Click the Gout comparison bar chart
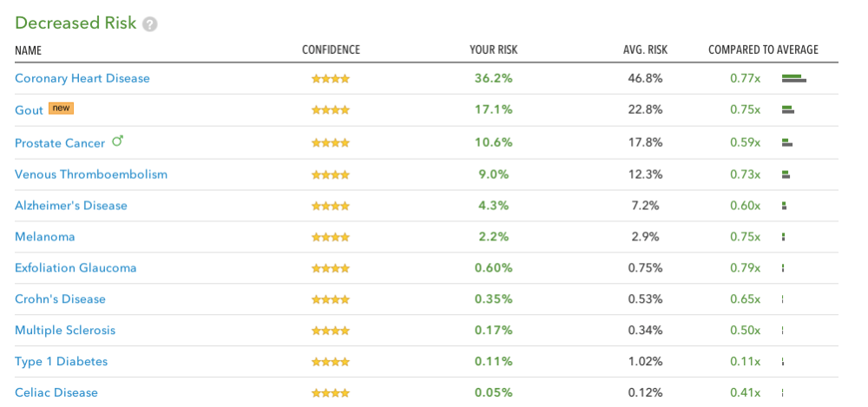Screen dimensions: 868x407 [788, 110]
